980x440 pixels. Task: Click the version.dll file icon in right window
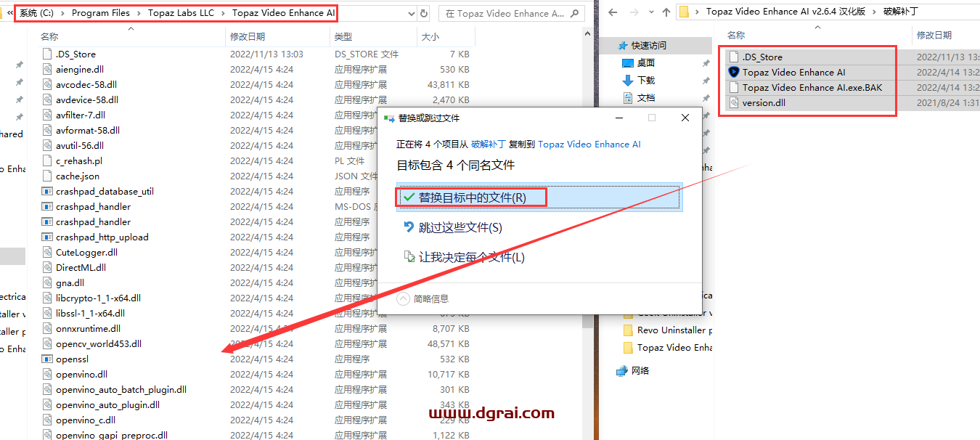(733, 102)
